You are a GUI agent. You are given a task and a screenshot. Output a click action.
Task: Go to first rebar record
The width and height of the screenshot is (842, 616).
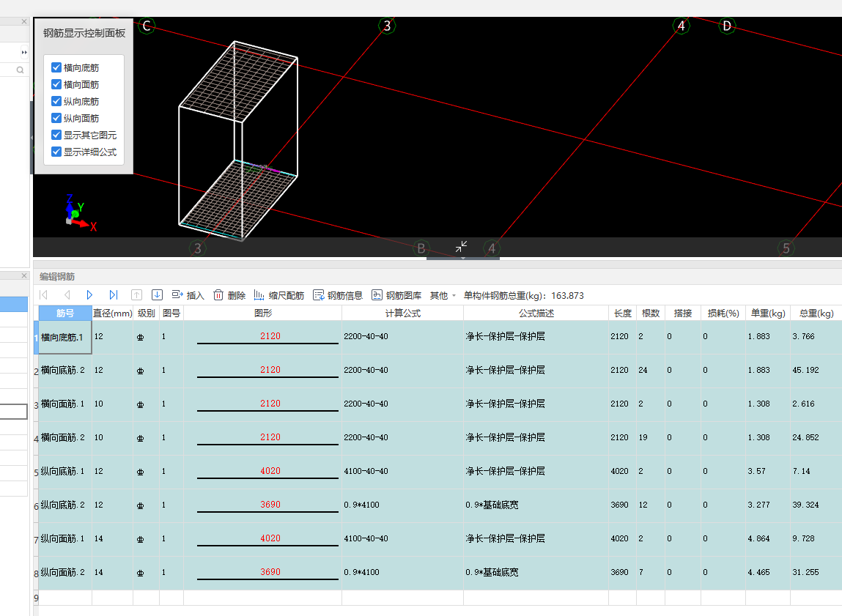pyautogui.click(x=44, y=295)
